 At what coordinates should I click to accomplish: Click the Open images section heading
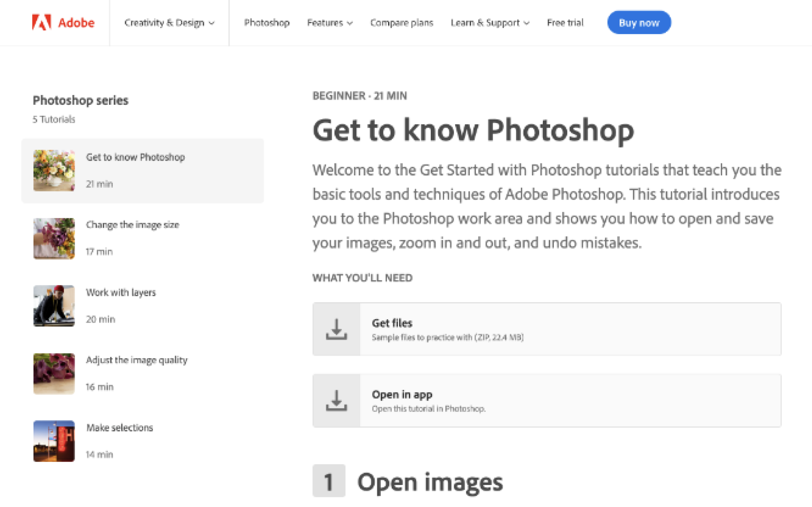point(430,482)
